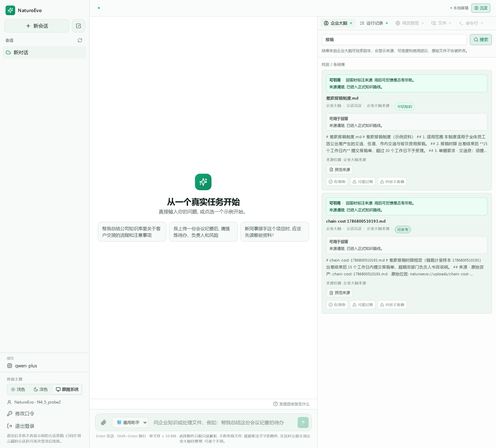Click the send arrow button

[x=303, y=422]
